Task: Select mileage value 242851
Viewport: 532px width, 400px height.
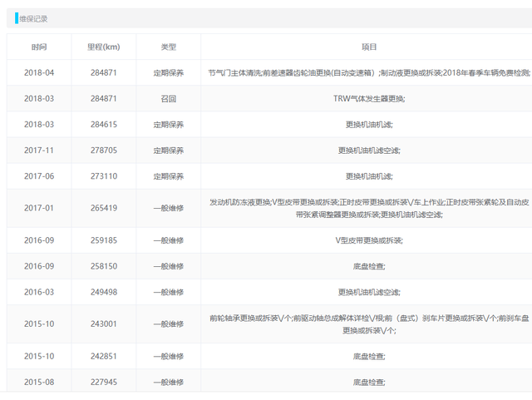Action: 104,356
